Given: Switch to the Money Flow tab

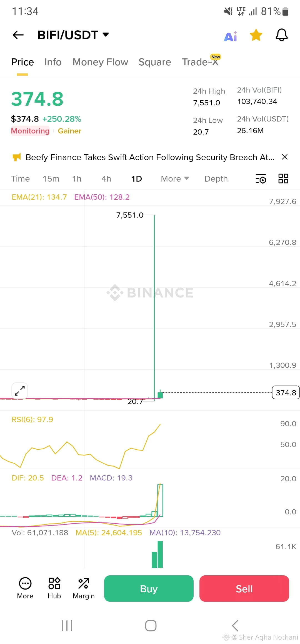Looking at the screenshot, I should 100,62.
